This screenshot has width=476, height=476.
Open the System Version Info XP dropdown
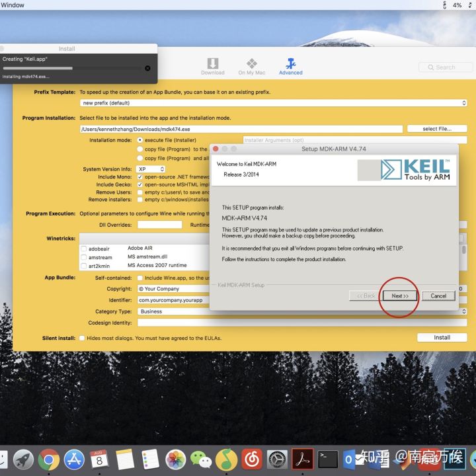point(151,169)
